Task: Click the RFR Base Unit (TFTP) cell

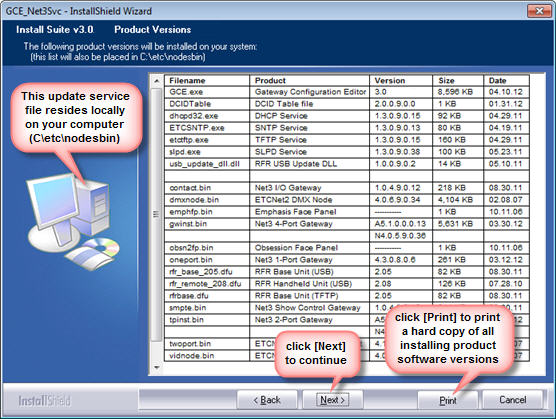Action: tap(310, 296)
